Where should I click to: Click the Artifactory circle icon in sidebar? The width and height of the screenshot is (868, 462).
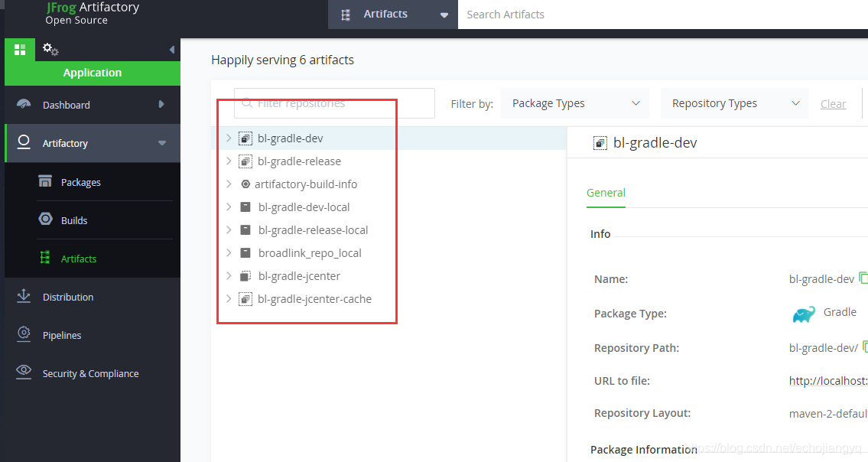click(x=24, y=142)
